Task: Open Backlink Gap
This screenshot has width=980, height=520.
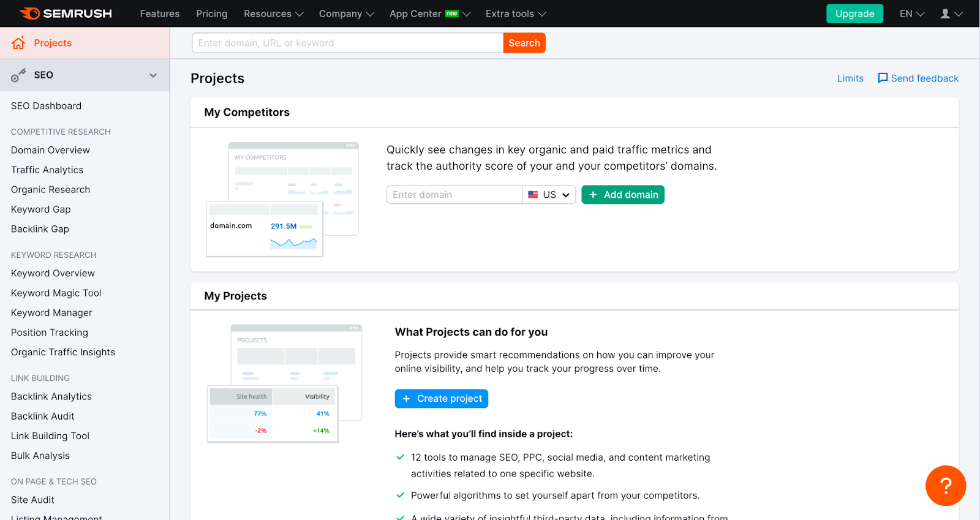Action: tap(40, 229)
